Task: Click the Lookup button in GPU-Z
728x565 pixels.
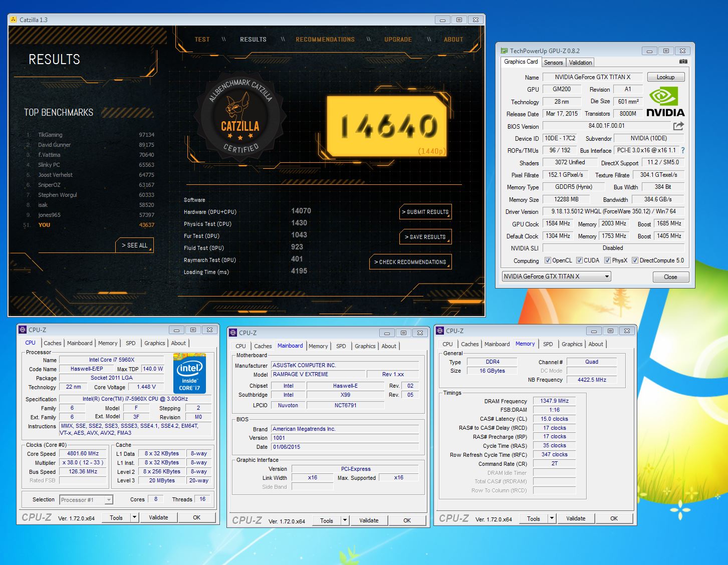Action: 666,77
